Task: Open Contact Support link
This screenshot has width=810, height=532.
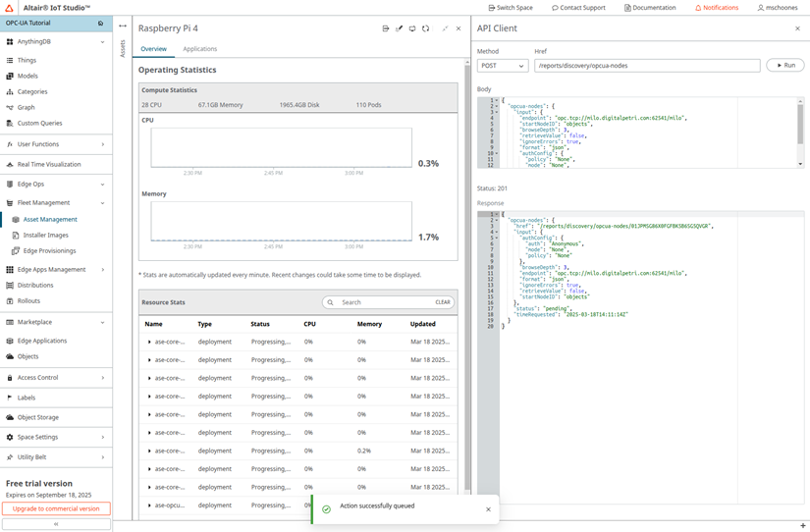Action: click(578, 8)
